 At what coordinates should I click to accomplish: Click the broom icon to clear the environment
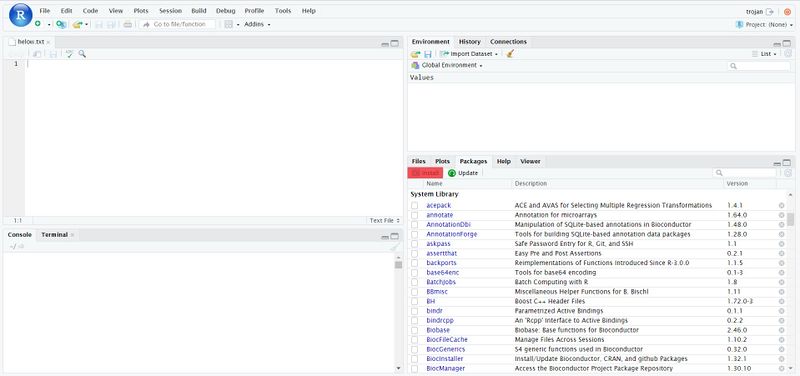coord(510,54)
